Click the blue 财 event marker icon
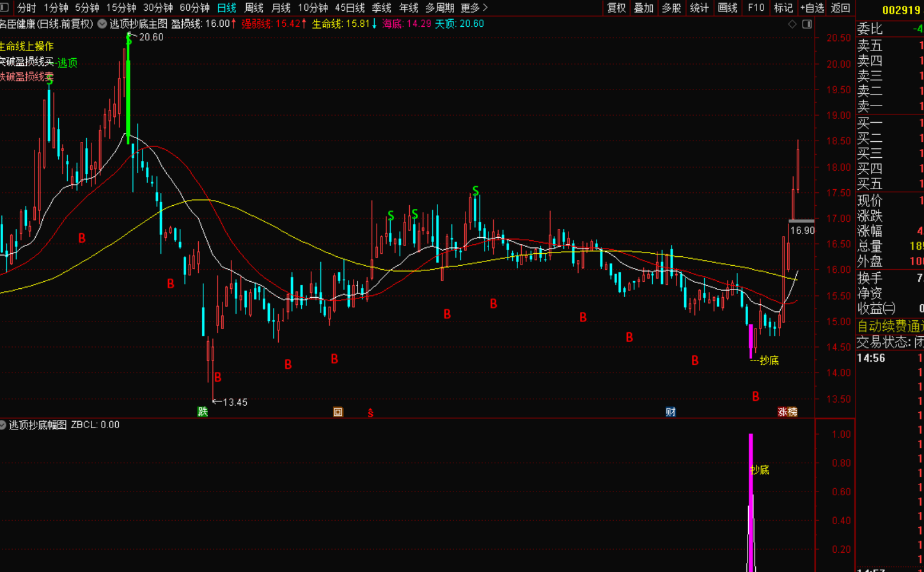924x572 pixels. pyautogui.click(x=670, y=412)
